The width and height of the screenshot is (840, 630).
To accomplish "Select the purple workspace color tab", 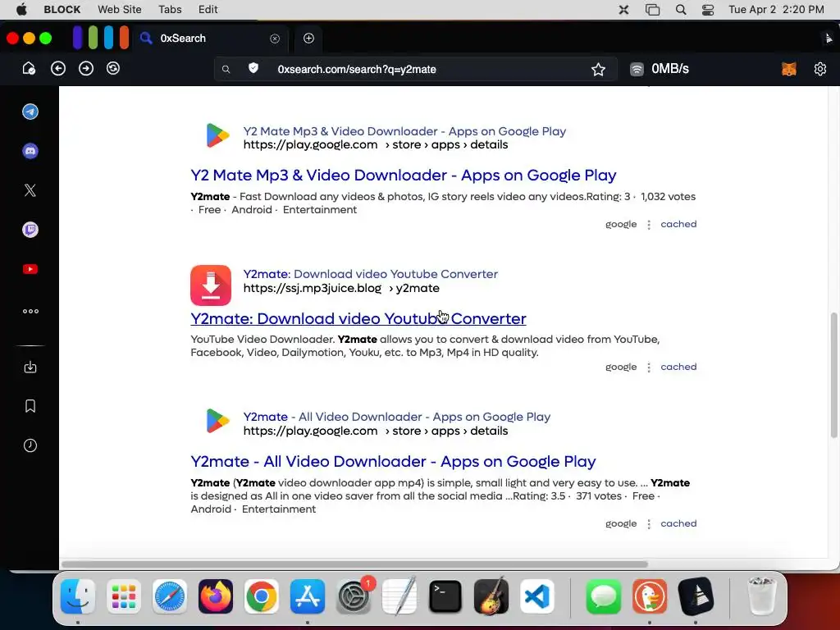I will [77, 38].
